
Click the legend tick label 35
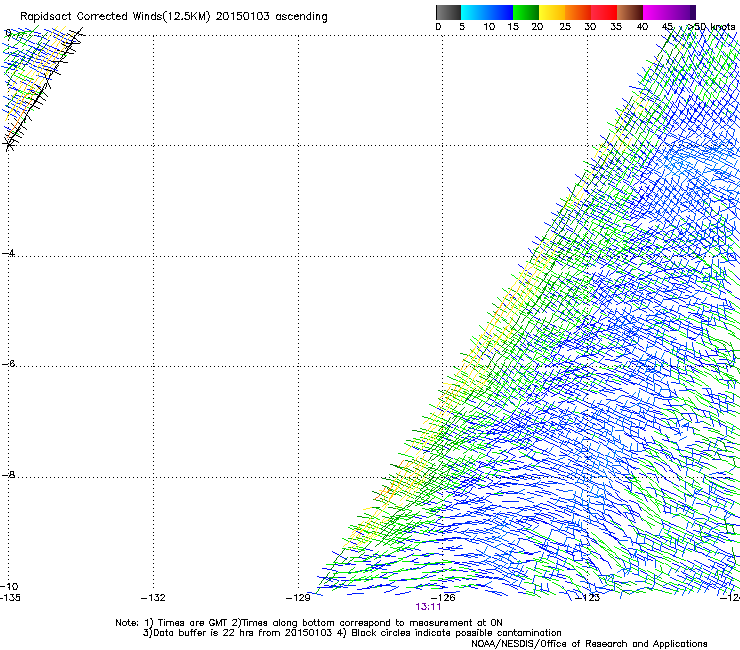pyautogui.click(x=616, y=27)
